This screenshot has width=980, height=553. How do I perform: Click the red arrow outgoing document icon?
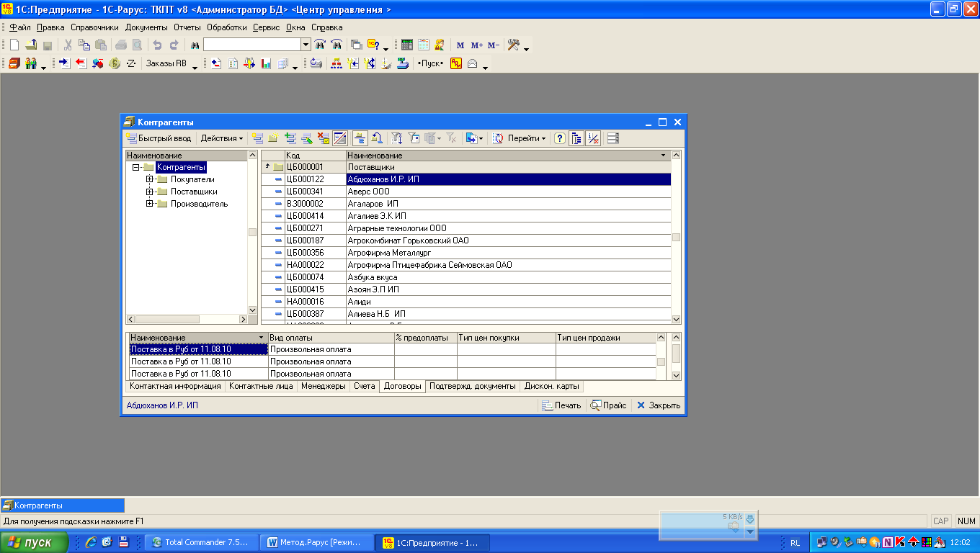(81, 63)
